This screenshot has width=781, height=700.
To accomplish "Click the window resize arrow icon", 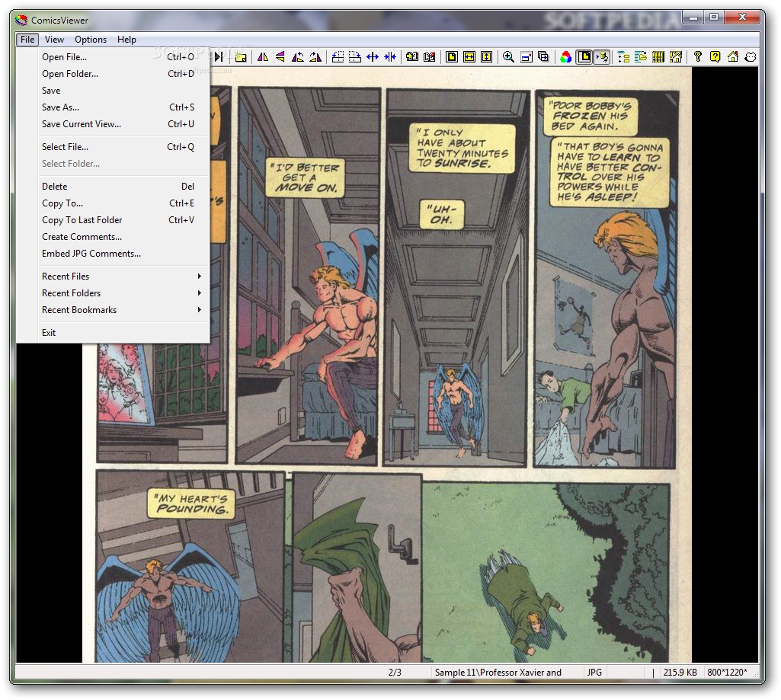I will pyautogui.click(x=527, y=57).
